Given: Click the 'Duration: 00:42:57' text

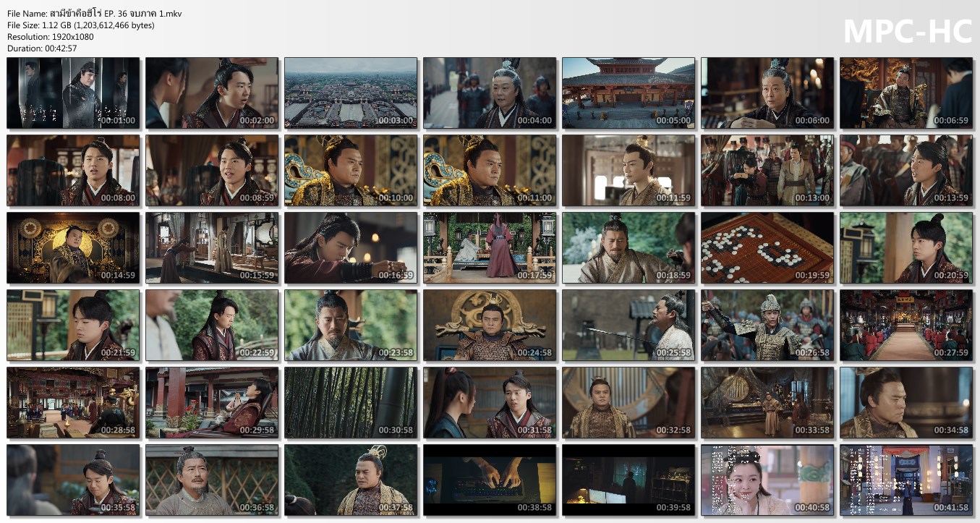Looking at the screenshot, I should [42, 48].
